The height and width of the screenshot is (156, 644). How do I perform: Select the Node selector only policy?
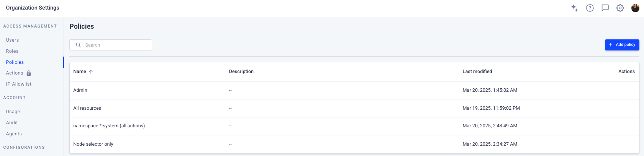354,144
